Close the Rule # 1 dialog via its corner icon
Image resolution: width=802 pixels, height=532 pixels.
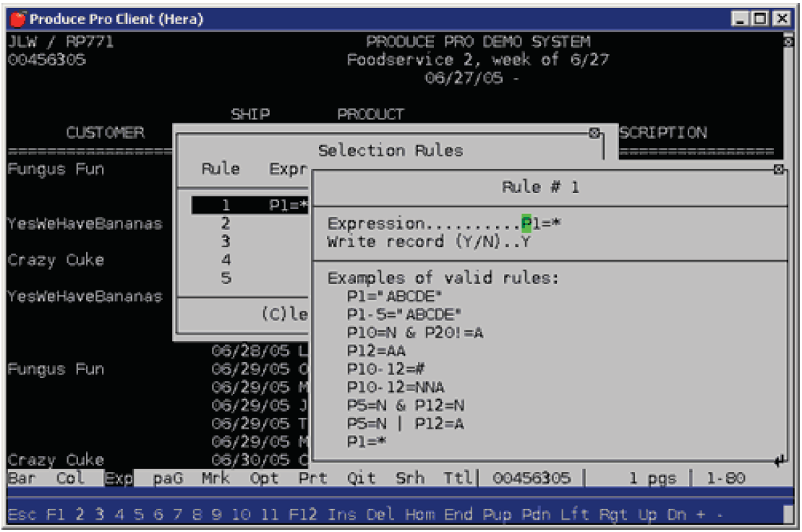point(778,169)
